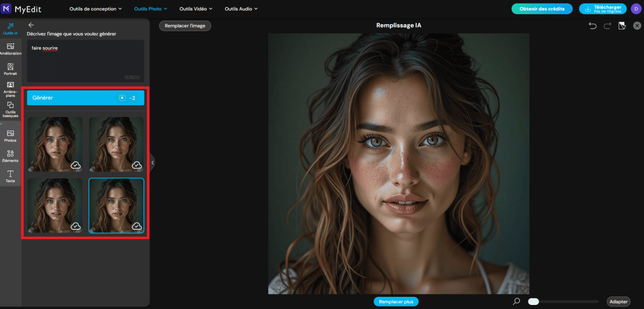Expand the Outils Audio dropdown
644x309 pixels.
(241, 9)
